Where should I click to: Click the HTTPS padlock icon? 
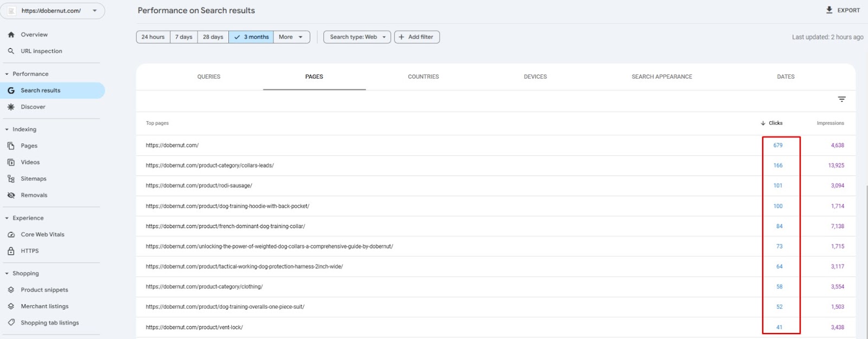pos(11,251)
